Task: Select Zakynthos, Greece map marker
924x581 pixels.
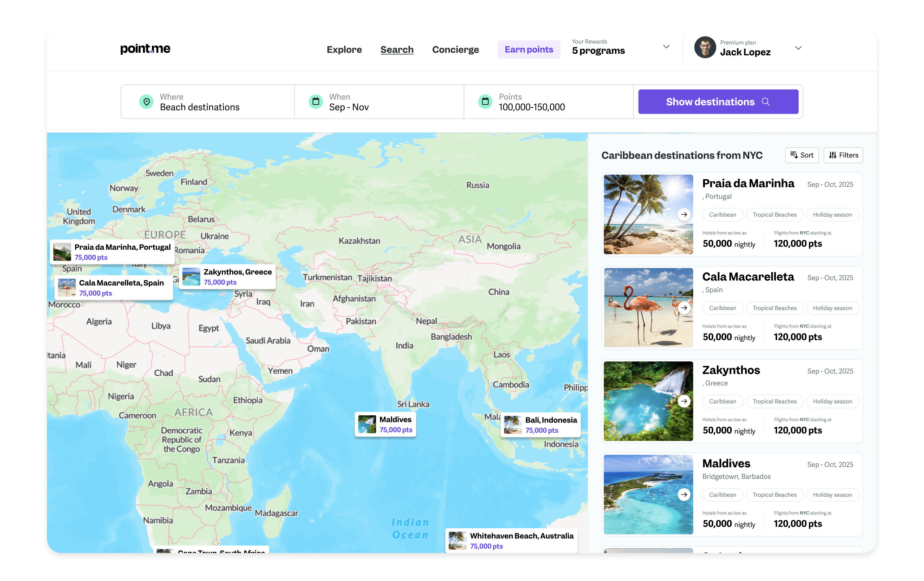Action: click(227, 277)
